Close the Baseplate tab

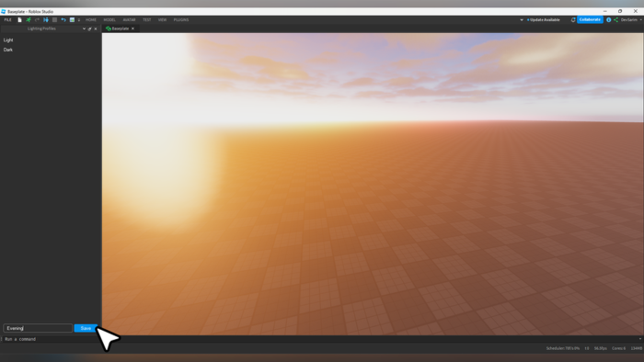point(132,28)
